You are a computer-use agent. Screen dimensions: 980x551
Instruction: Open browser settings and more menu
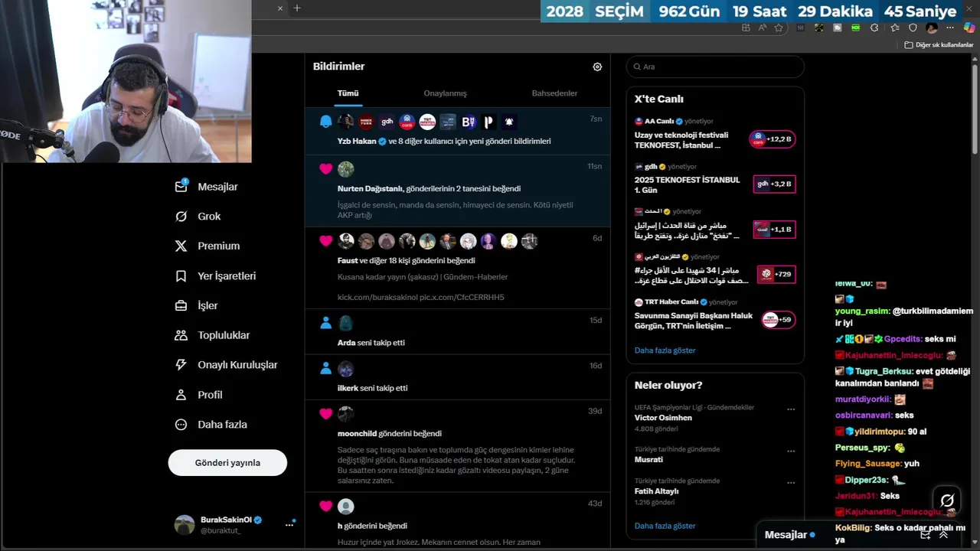tap(950, 28)
